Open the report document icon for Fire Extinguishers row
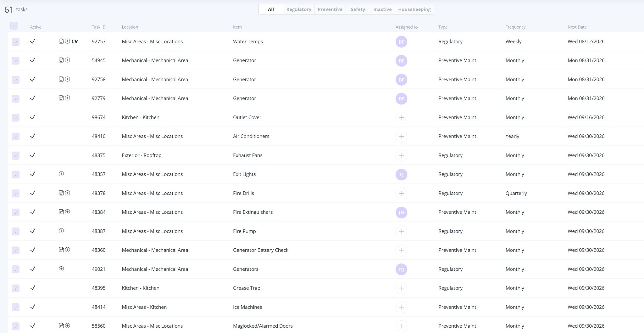The image size is (644, 333). coord(61,212)
